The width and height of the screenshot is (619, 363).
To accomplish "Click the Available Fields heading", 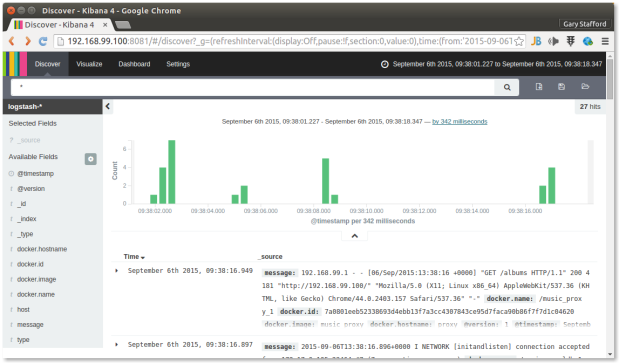I will (x=33, y=157).
